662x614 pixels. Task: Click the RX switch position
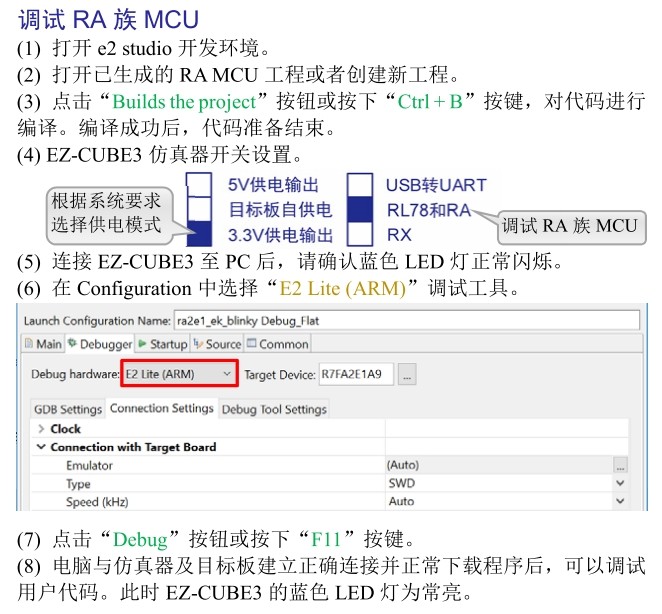(360, 234)
